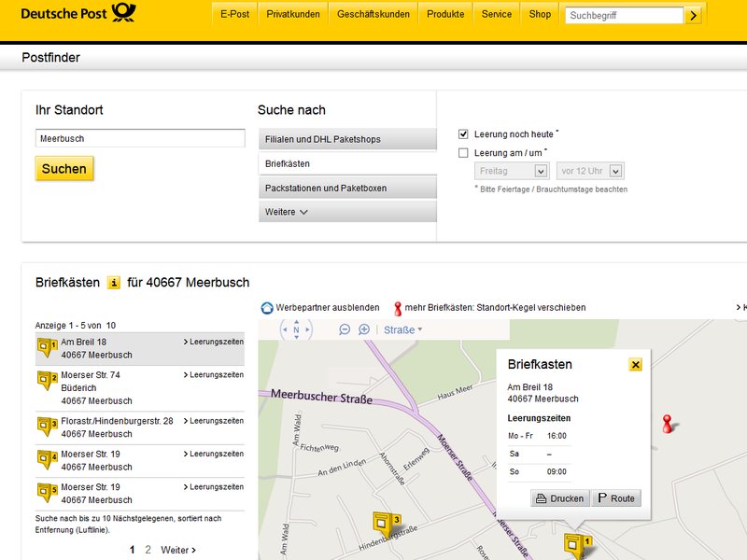Screen dimensions: 747x560
Task: Click Postfinder page heading
Action: coord(51,58)
